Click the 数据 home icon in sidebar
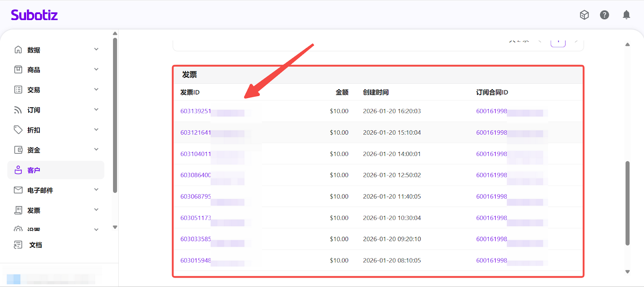The width and height of the screenshot is (644, 287). pos(18,49)
